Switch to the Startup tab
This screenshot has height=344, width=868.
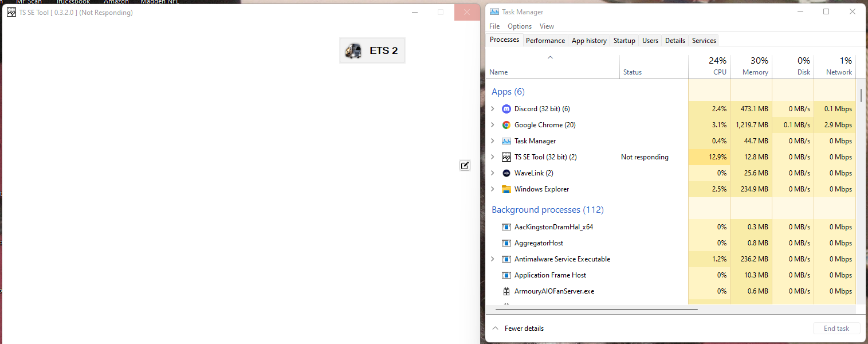pos(624,40)
